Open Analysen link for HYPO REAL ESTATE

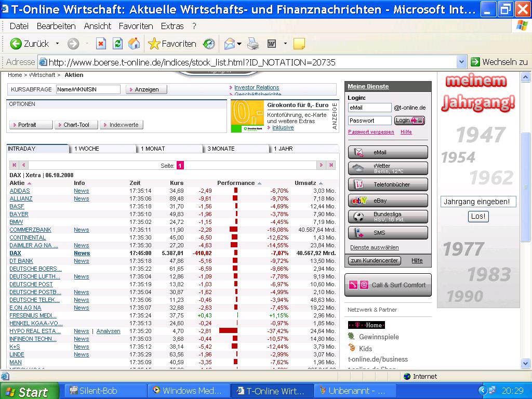tap(108, 331)
